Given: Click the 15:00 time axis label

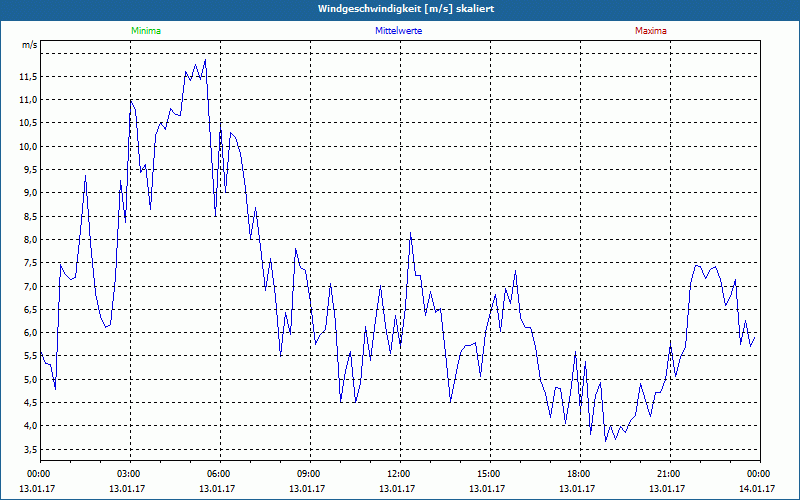Looking at the screenshot, I should coord(490,474).
